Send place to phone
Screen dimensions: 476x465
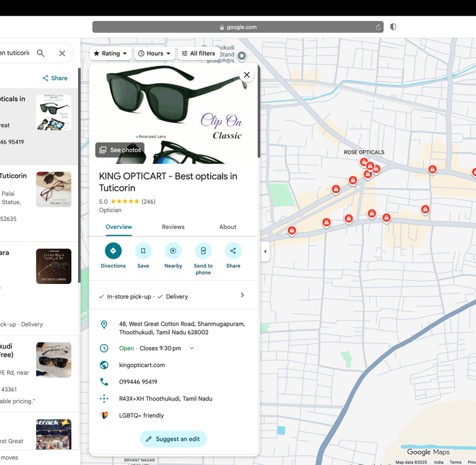point(203,250)
